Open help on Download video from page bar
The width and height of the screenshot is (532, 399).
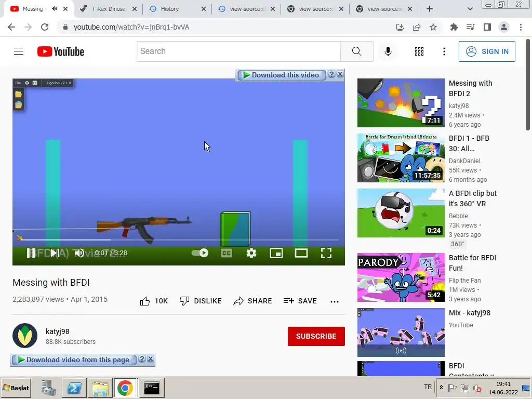[x=142, y=359]
